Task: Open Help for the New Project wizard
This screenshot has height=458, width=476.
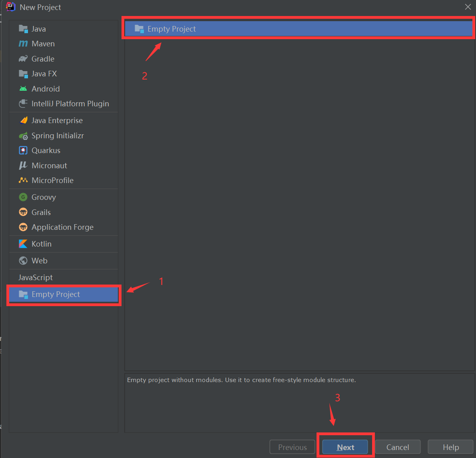Action: (x=451, y=447)
